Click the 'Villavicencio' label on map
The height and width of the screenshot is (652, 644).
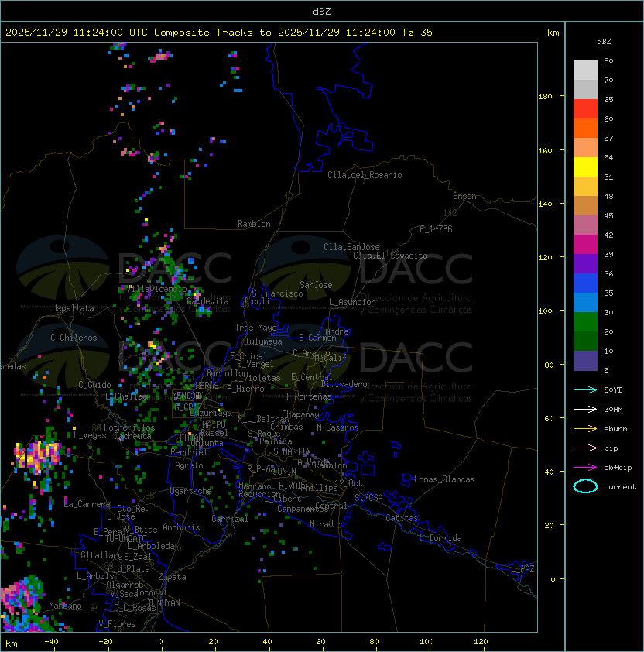coord(156,289)
